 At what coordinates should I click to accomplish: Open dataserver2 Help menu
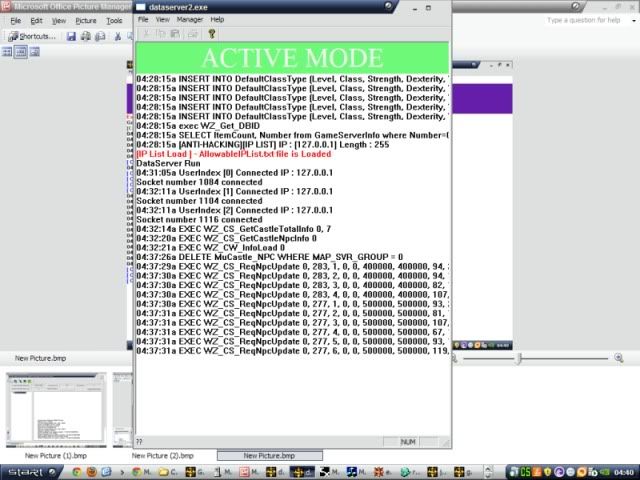click(217, 19)
